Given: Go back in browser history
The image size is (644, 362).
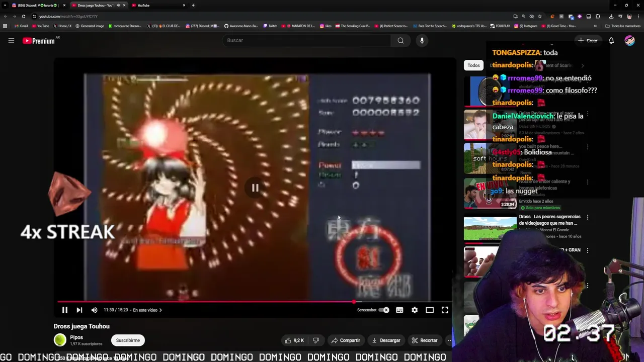Looking at the screenshot, I should (x=5, y=16).
